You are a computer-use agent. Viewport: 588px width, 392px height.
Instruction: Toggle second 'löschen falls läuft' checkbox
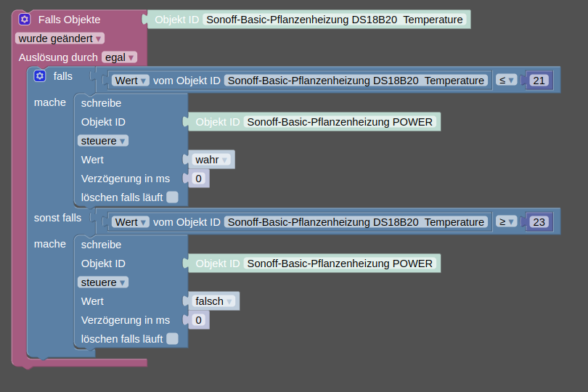click(172, 338)
